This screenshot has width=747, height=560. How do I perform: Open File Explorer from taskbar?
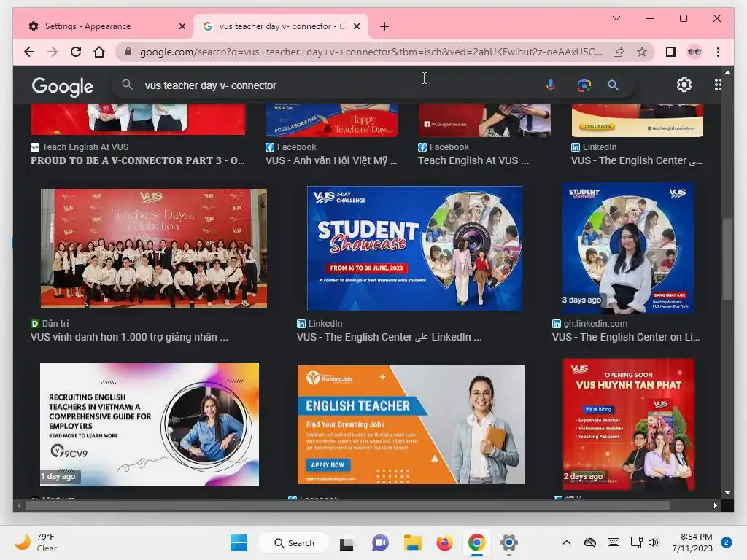pyautogui.click(x=413, y=542)
